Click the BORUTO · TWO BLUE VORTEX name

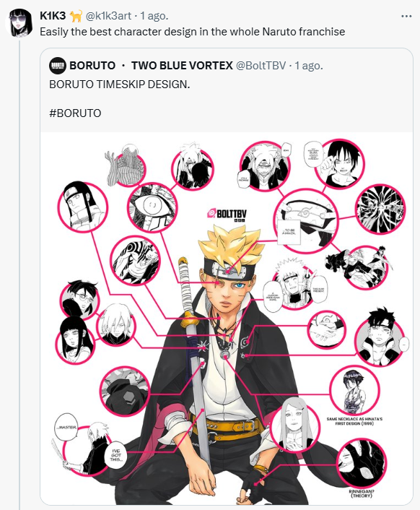pyautogui.click(x=151, y=66)
